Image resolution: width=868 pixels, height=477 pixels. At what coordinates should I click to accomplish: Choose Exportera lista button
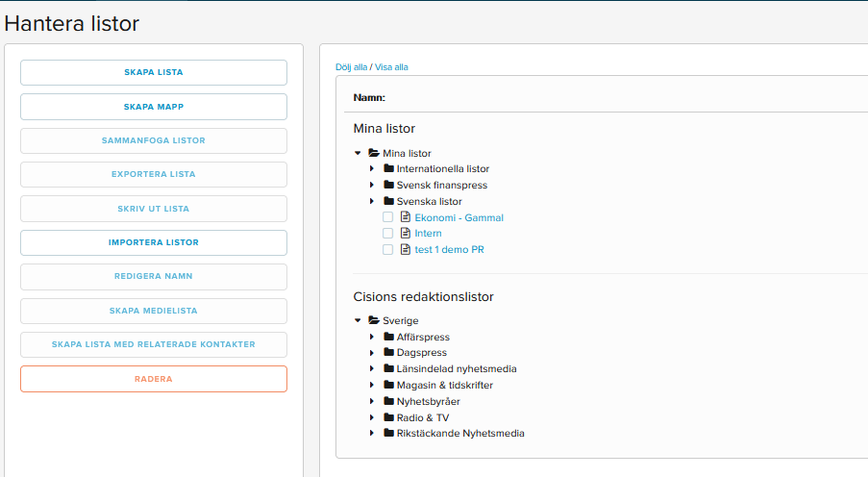(154, 174)
